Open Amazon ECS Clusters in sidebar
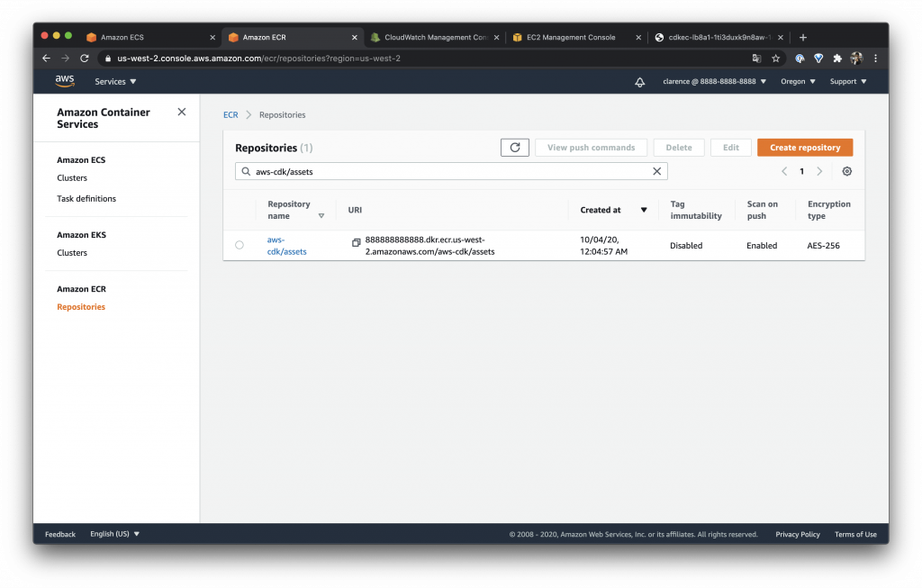The image size is (922, 588). (x=72, y=177)
